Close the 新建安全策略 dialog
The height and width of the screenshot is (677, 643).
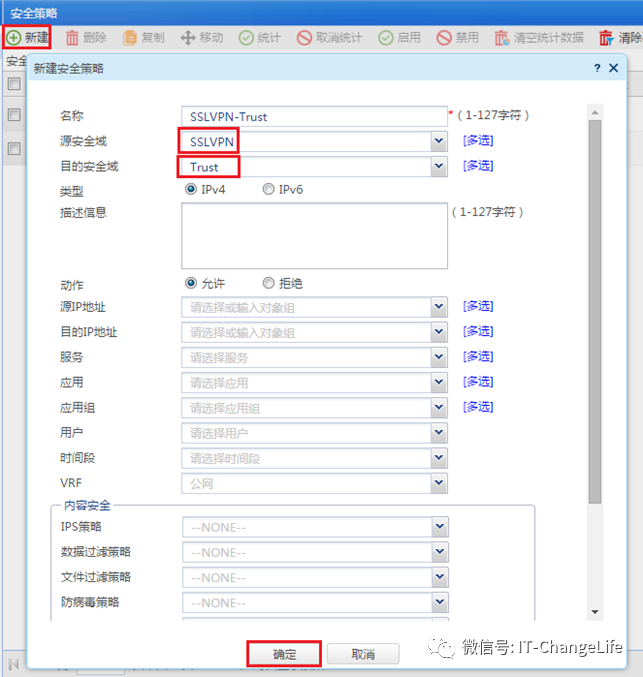pyautogui.click(x=614, y=68)
